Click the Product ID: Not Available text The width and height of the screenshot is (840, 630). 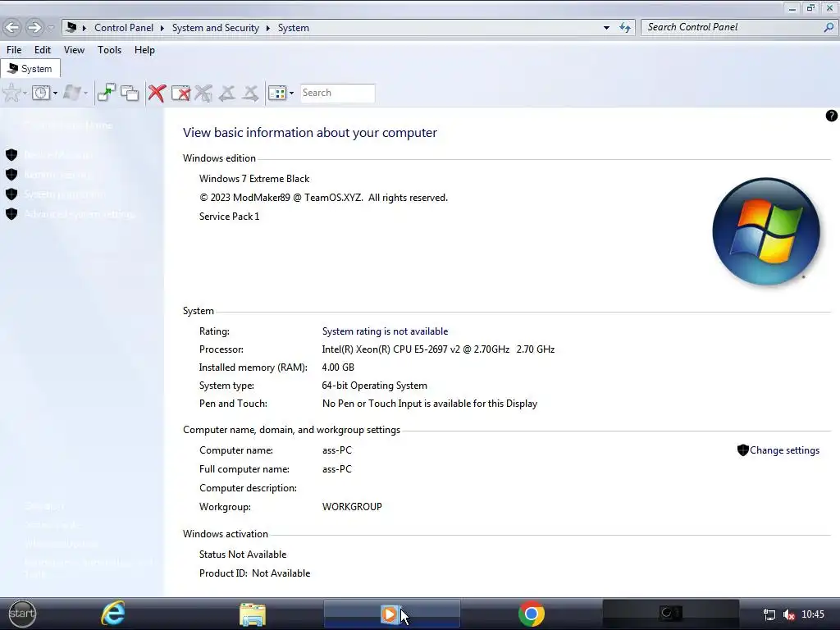tap(254, 573)
